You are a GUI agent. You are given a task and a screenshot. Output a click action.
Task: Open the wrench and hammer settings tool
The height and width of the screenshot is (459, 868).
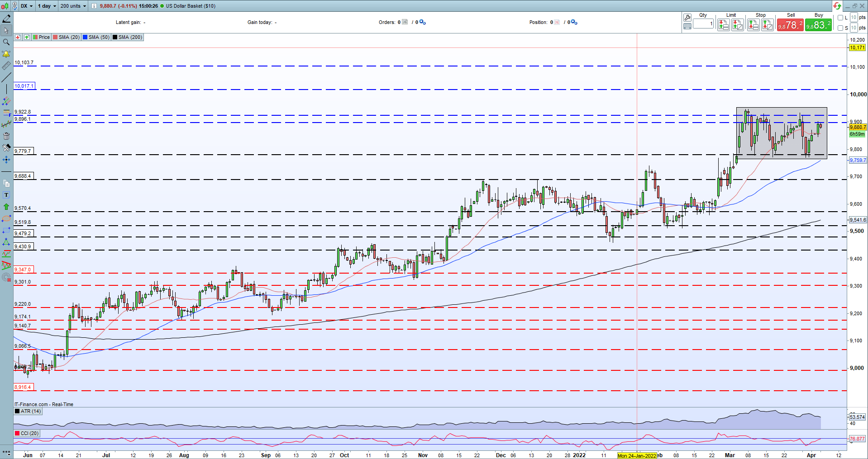6,148
